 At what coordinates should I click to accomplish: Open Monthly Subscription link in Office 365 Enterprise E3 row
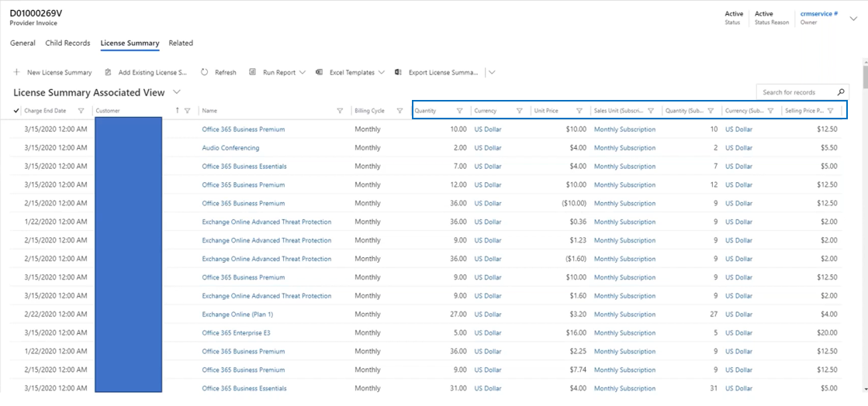click(624, 333)
